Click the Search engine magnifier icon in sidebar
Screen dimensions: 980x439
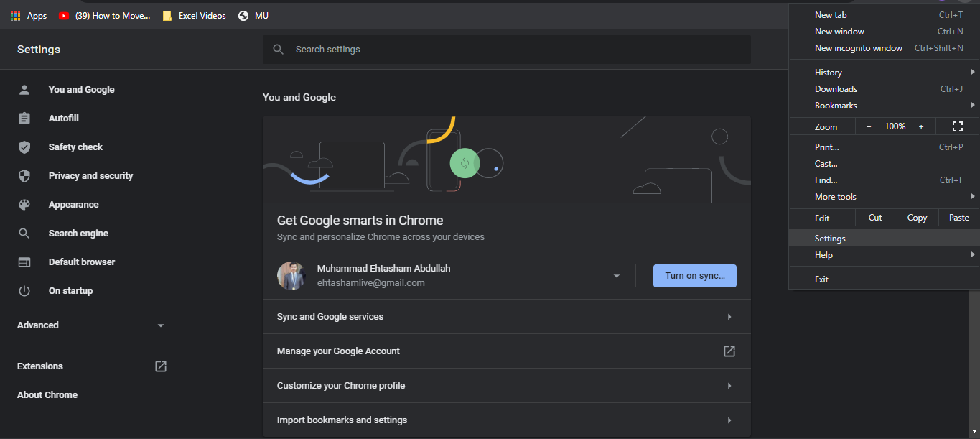24,234
